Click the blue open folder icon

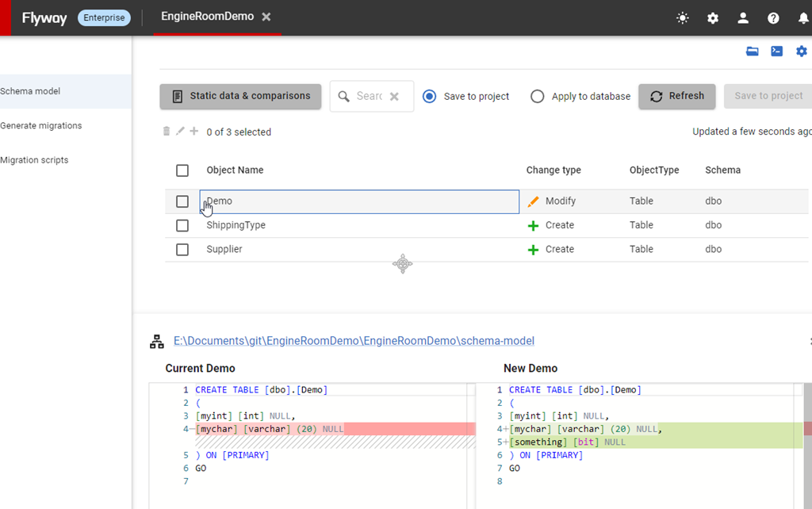pos(753,52)
